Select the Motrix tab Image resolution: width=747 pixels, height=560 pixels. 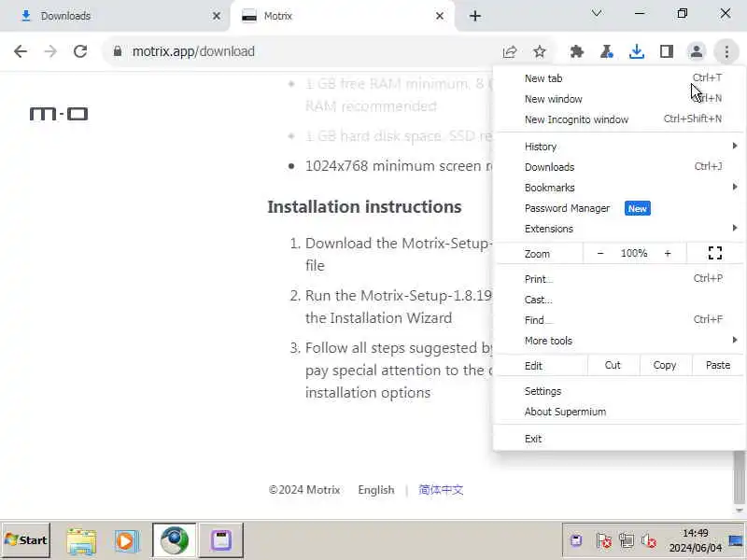[x=342, y=16]
